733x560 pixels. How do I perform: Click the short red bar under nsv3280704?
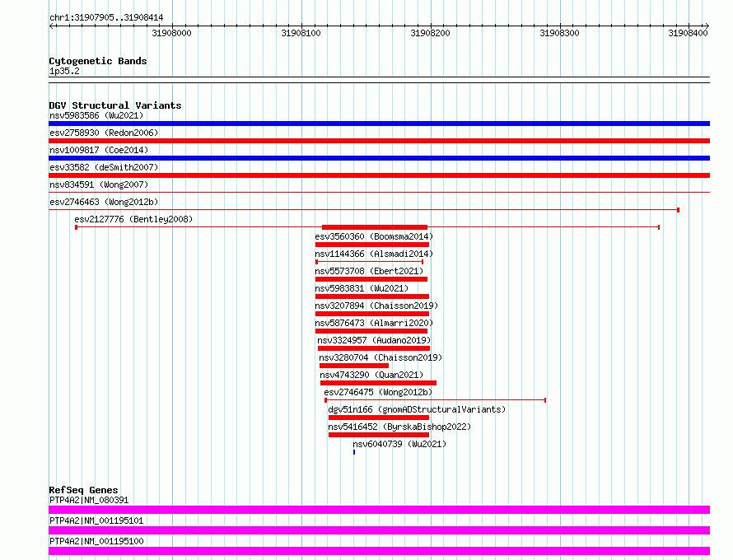[x=354, y=366]
